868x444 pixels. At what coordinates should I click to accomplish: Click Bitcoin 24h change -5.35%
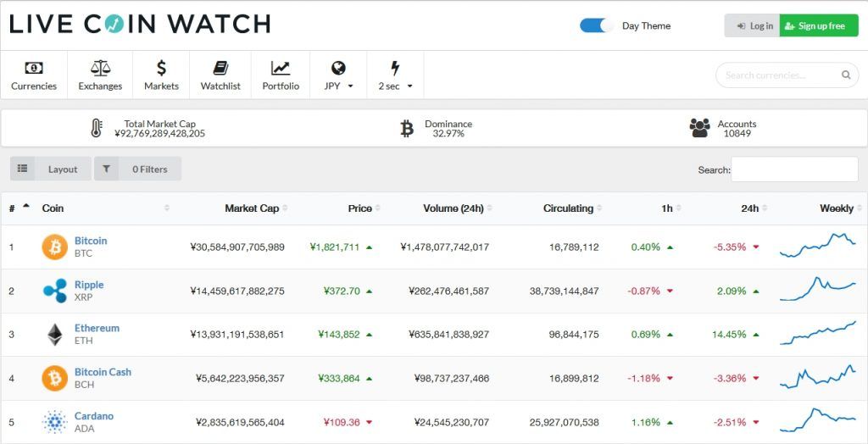730,247
